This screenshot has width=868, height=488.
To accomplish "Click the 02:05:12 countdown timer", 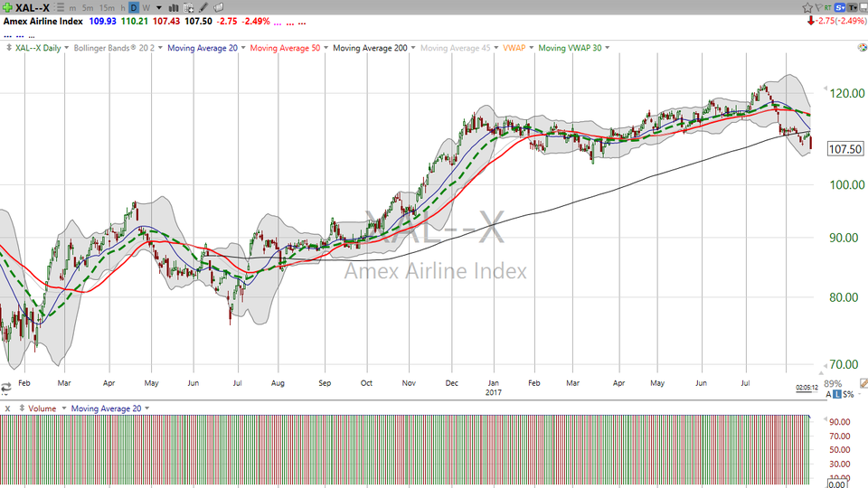I will point(807,388).
